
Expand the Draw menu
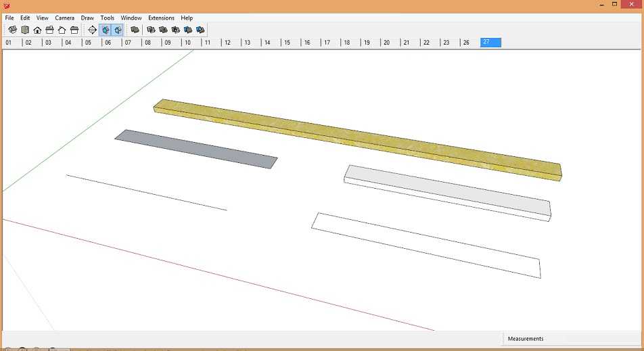(x=87, y=18)
